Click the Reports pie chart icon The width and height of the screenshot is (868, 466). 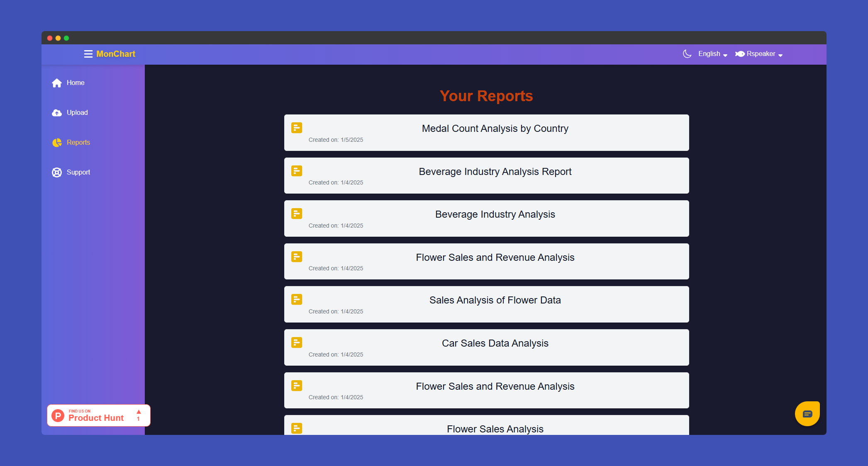click(x=57, y=143)
